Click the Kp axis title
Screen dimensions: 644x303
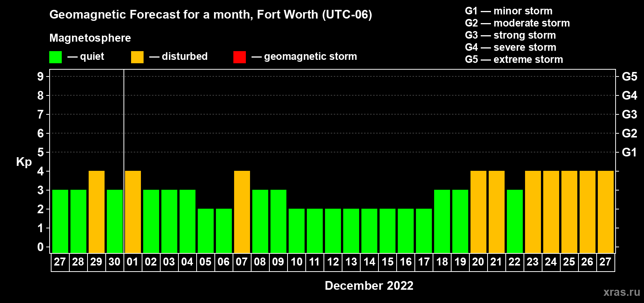pos(24,162)
